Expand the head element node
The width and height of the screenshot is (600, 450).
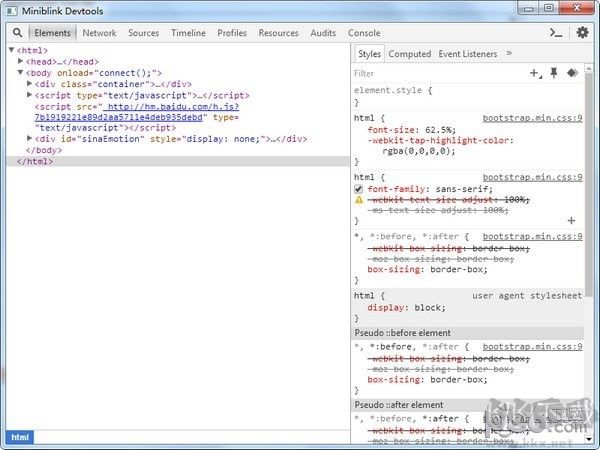(21, 61)
